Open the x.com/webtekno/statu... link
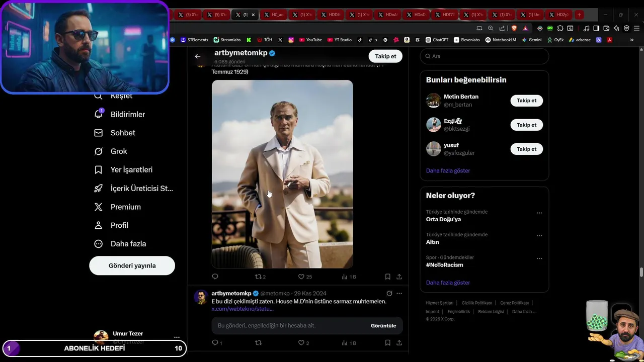This screenshot has height=362, width=644. (243, 309)
